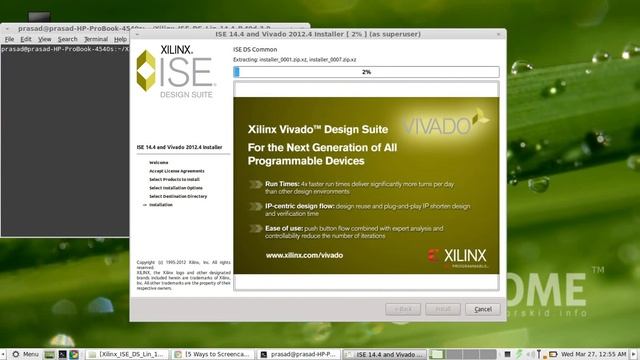Click the show desktop icon next to Menu
Image resolution: width=640 pixels, height=360 pixels.
[49, 354]
